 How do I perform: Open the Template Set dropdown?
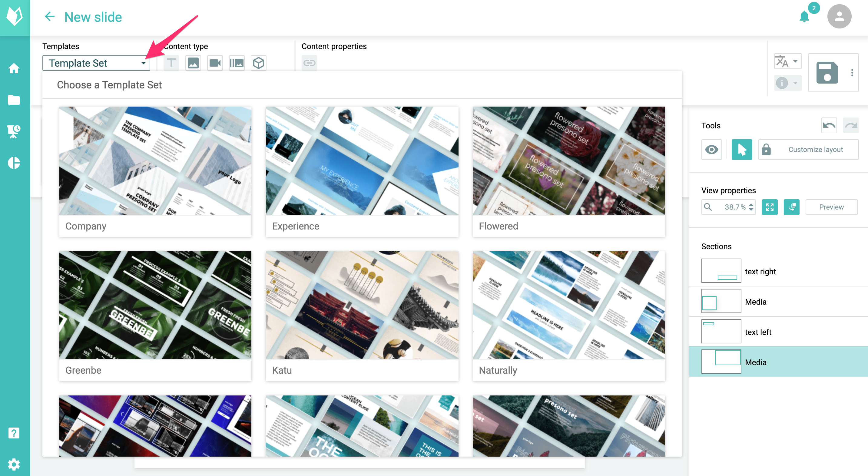click(96, 63)
